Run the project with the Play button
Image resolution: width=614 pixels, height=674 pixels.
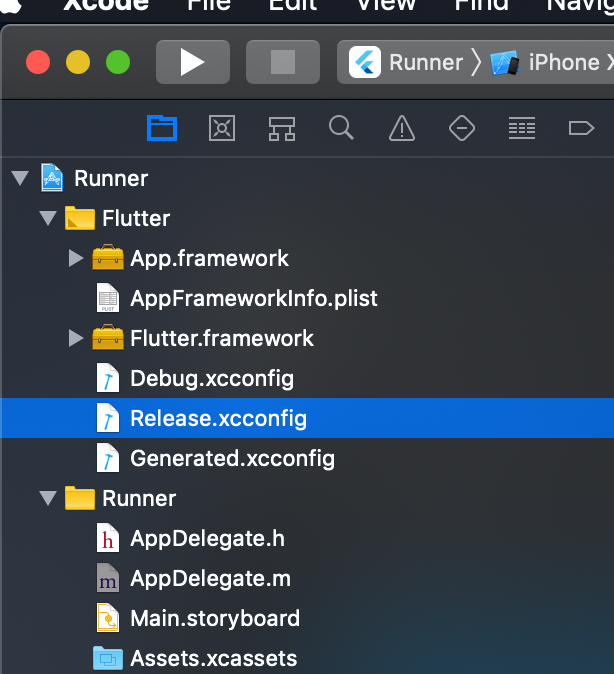(x=193, y=62)
